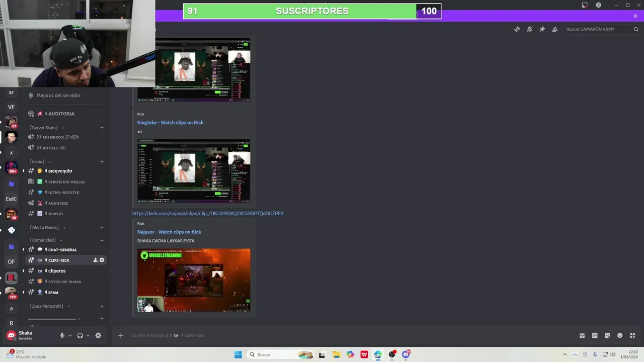
Task: Open the bienvenido channel
Action: 60,171
